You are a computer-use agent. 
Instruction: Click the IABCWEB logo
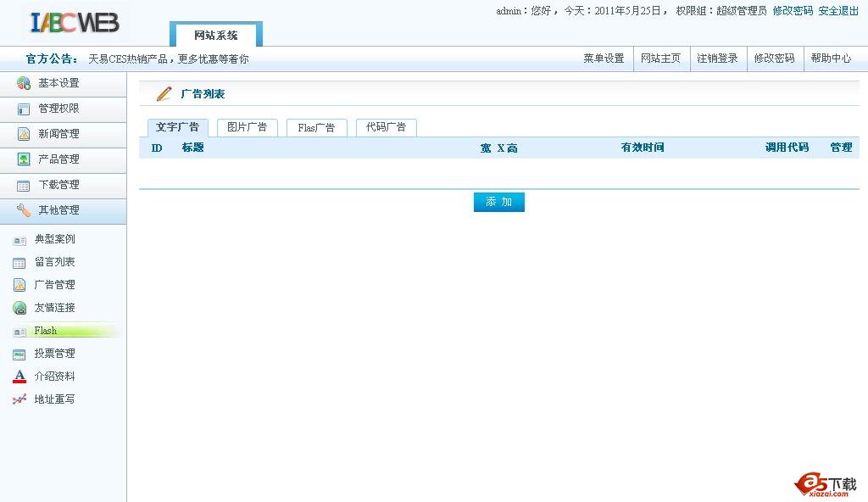(75, 22)
